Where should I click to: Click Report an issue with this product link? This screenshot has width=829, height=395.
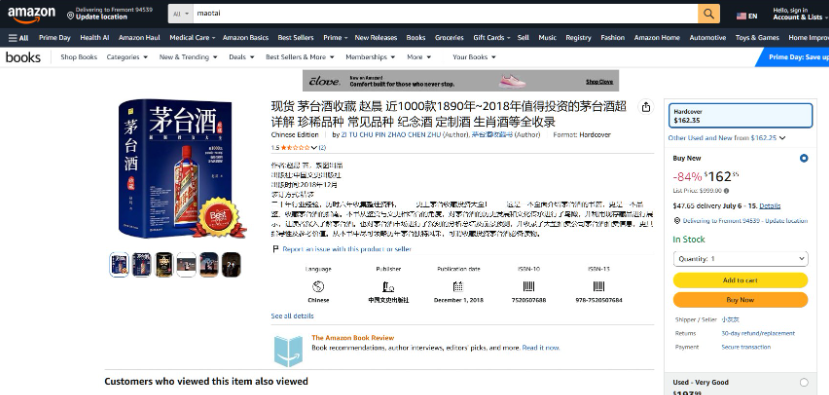pyautogui.click(x=347, y=249)
